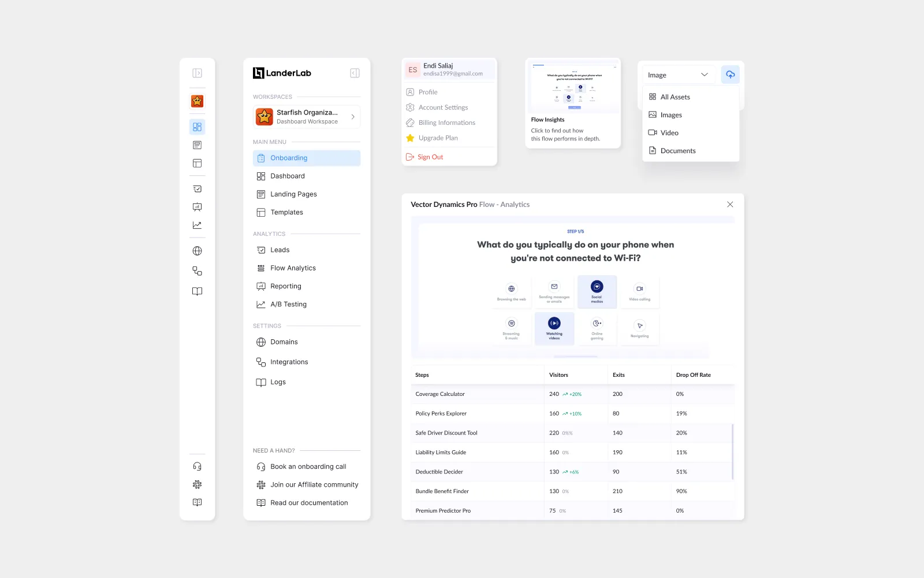Select the 'Social medias' answer option
Image resolution: width=924 pixels, height=578 pixels.
tap(597, 292)
